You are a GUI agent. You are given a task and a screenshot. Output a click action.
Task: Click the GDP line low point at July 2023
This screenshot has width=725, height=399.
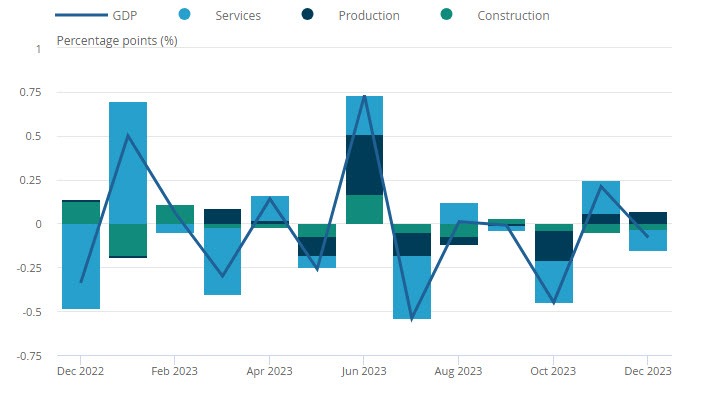point(412,319)
